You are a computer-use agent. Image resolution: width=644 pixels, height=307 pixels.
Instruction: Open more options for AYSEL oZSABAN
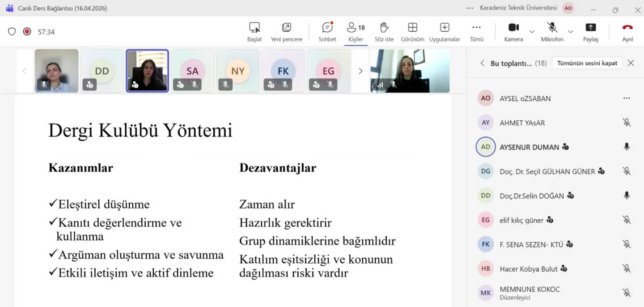click(x=627, y=98)
